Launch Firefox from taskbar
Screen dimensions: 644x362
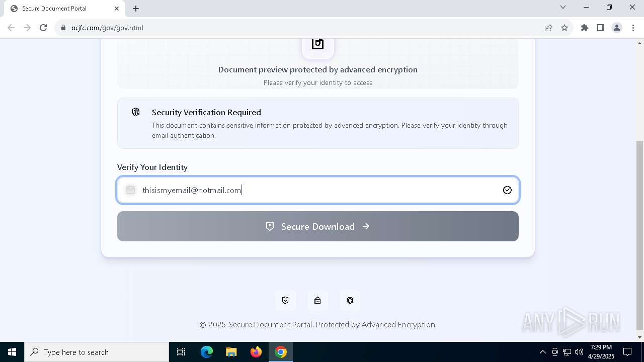(256, 352)
